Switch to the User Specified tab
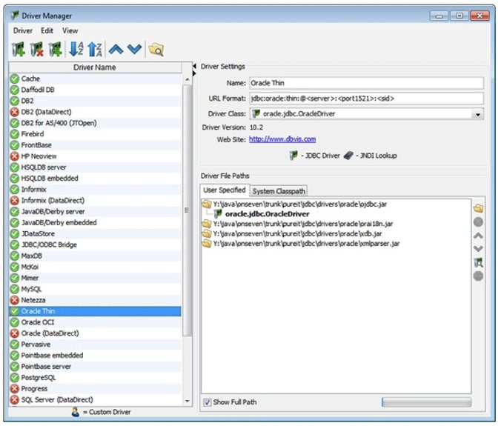This screenshot has height=426, width=504. 225,190
